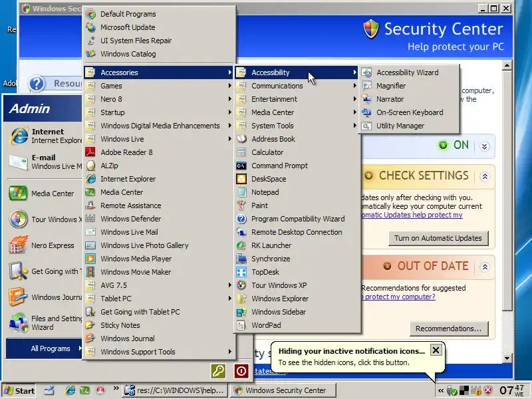This screenshot has width=532, height=399.
Task: Close the notification icons balloon tip
Action: pyautogui.click(x=436, y=350)
